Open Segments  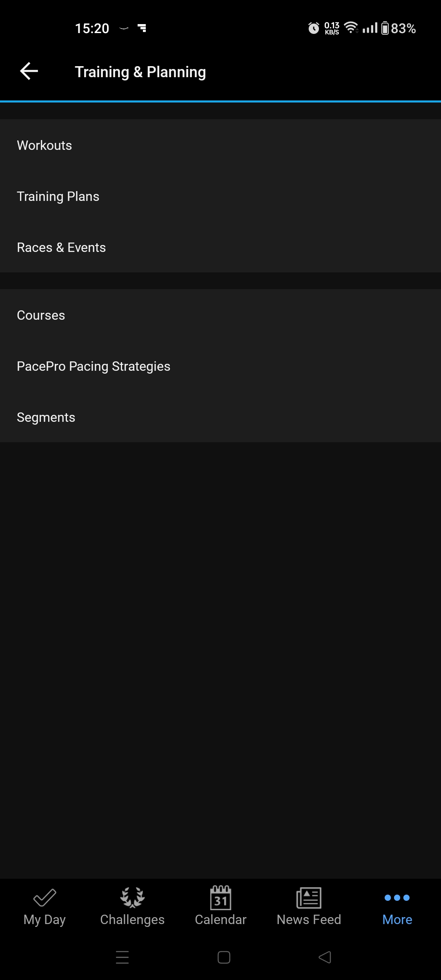[220, 417]
